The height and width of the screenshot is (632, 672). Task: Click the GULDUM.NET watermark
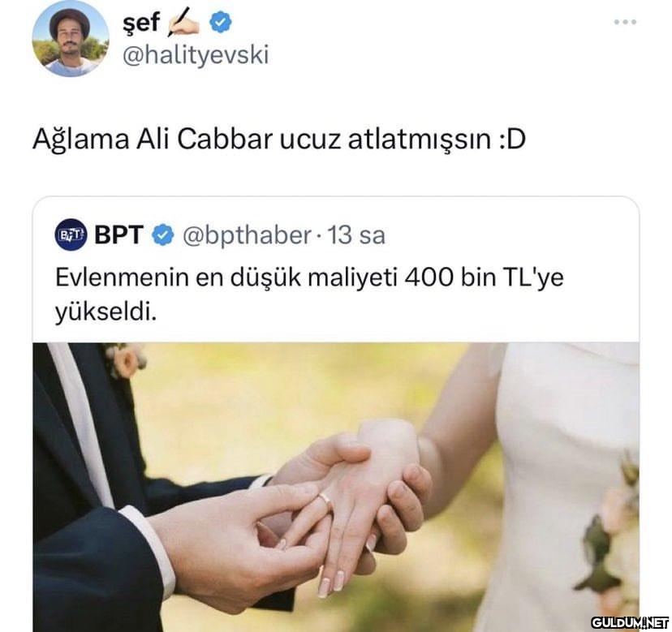(x=630, y=622)
